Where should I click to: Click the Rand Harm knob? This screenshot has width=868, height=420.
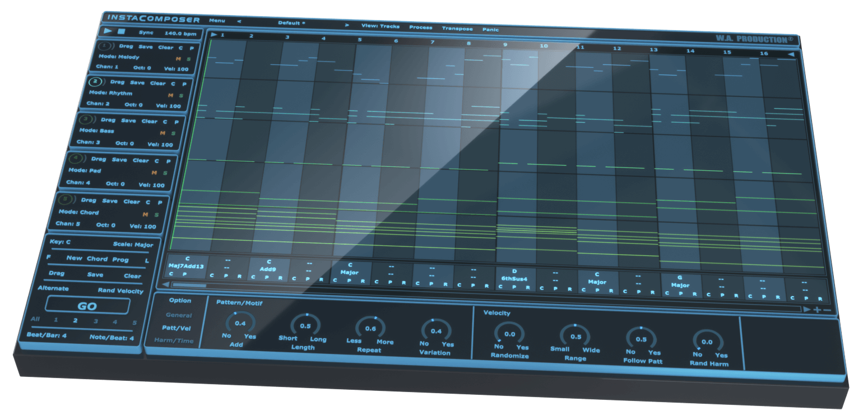coord(707,342)
